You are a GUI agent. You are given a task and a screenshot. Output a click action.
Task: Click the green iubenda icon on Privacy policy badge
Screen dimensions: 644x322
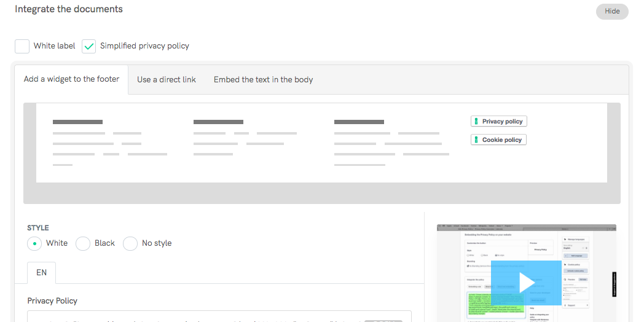click(x=476, y=122)
